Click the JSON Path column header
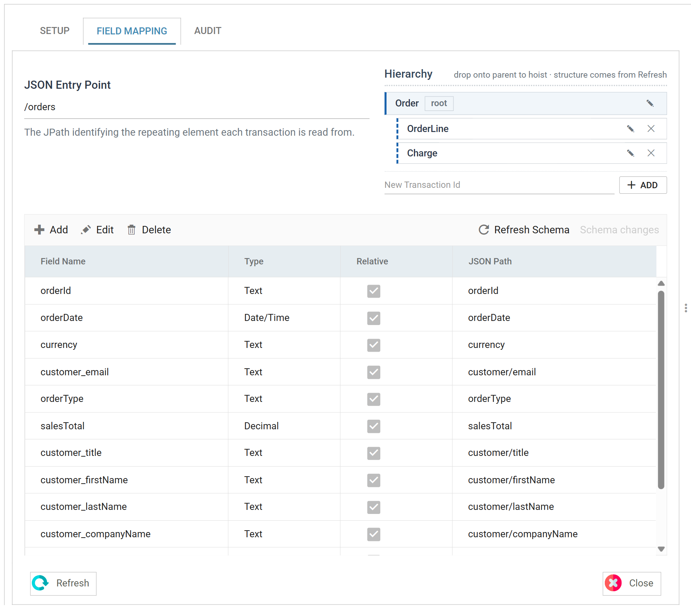This screenshot has height=616, width=691. [x=554, y=261]
